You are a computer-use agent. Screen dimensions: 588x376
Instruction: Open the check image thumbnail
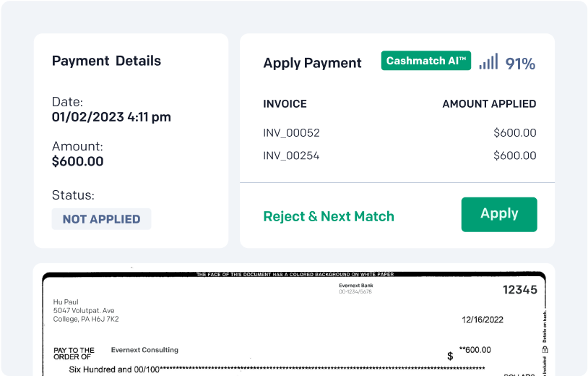click(294, 323)
